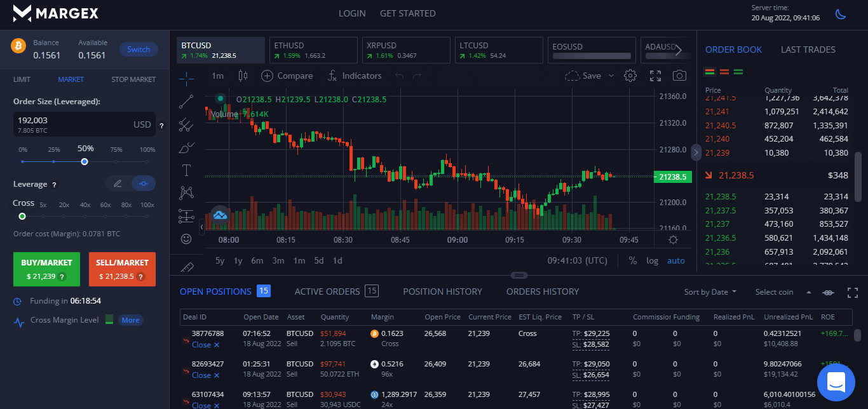Viewport: 868px width, 409px height.
Task: Click the green BUY/MARKET button
Action: tap(46, 269)
